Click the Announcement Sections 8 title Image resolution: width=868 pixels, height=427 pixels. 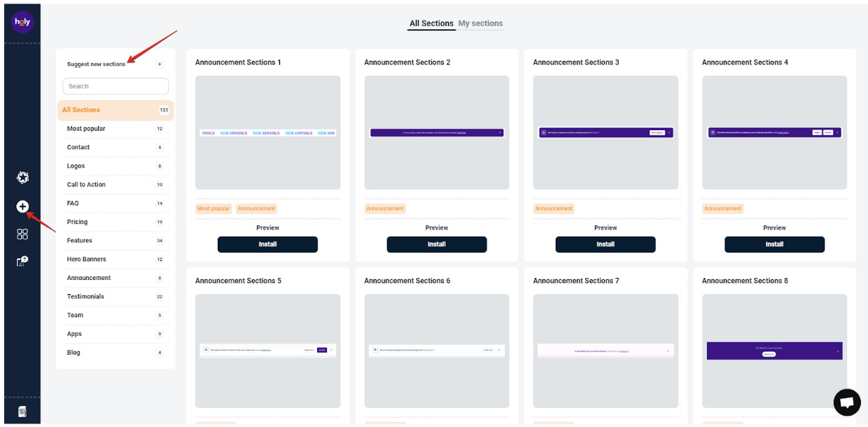click(745, 281)
